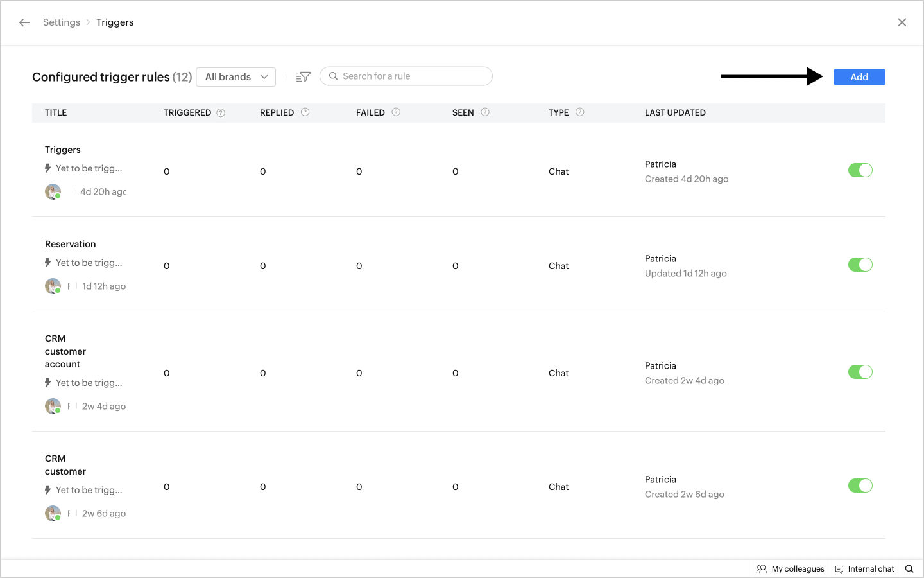
Task: Click help icon next to TRIGGERED
Action: [x=221, y=113]
